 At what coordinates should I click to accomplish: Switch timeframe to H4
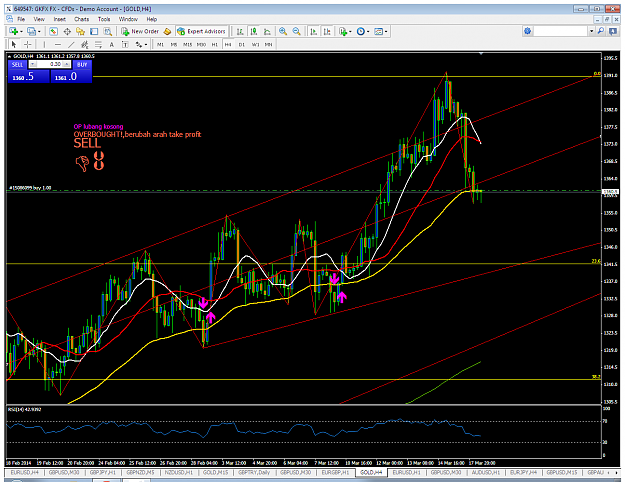228,45
